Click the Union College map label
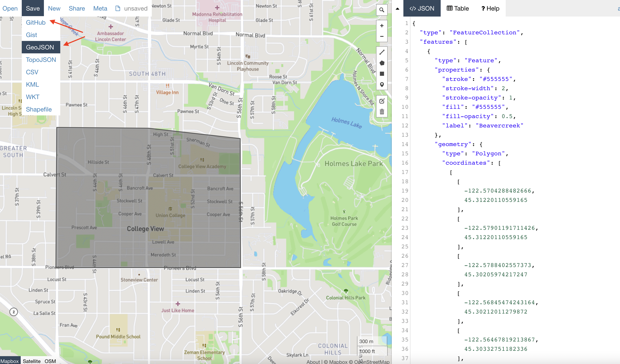The height and width of the screenshot is (364, 620). (170, 215)
